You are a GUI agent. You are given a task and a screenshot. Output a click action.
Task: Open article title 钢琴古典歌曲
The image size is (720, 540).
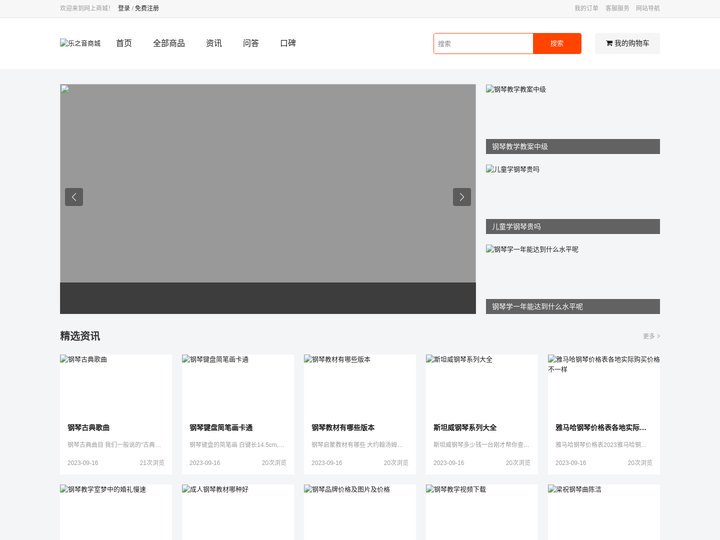[x=89, y=428]
